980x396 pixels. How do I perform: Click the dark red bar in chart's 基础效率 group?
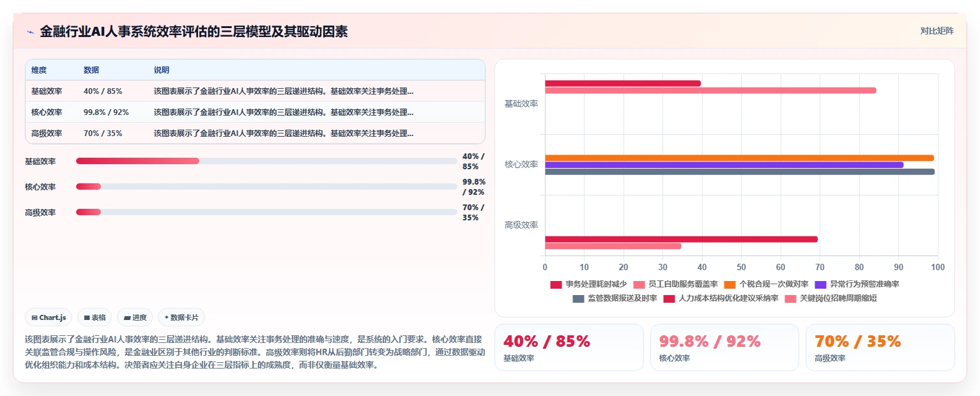(623, 84)
